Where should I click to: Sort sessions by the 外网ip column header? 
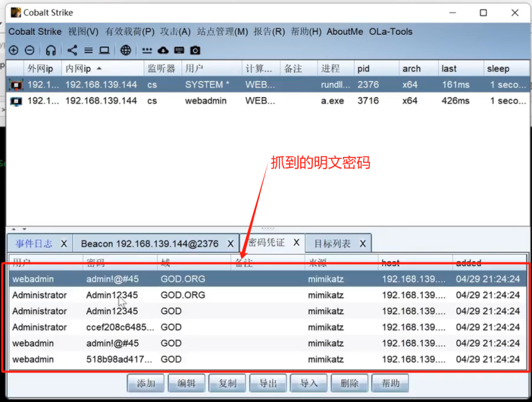tap(43, 69)
